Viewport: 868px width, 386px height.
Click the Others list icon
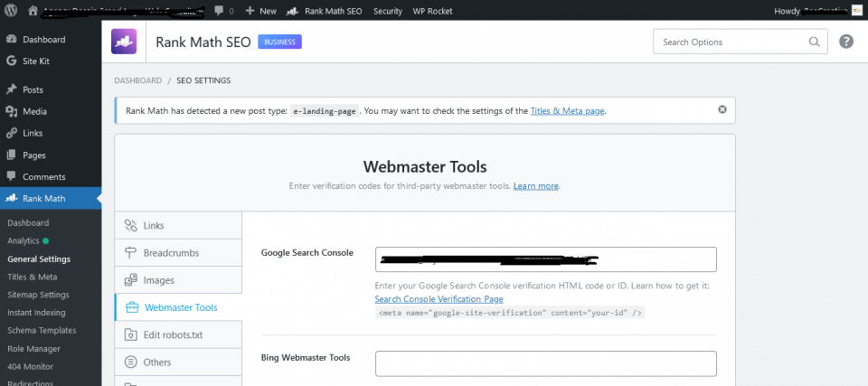pyautogui.click(x=130, y=362)
